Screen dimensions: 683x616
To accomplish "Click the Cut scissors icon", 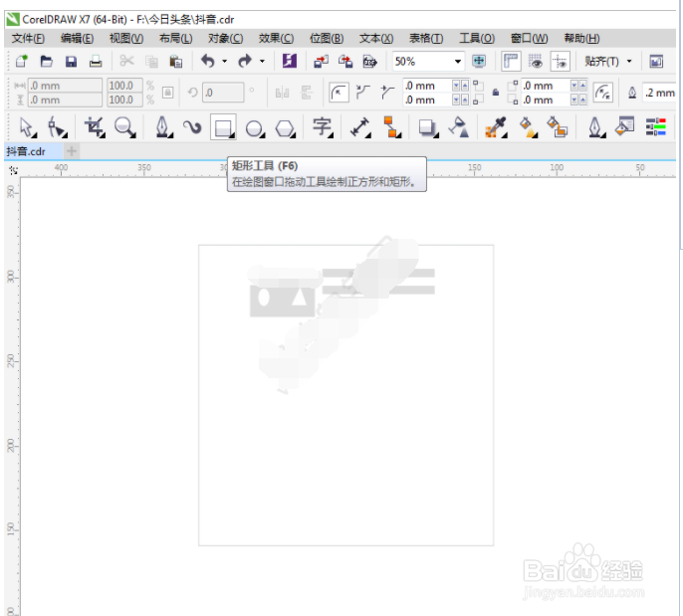I will (126, 61).
